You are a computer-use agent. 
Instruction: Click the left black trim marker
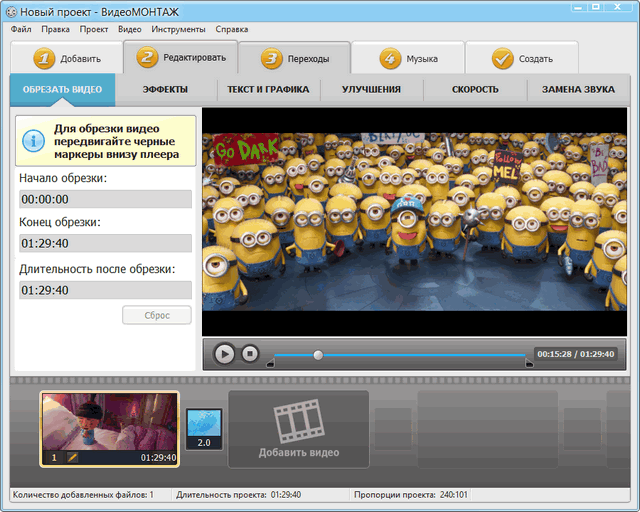270,363
